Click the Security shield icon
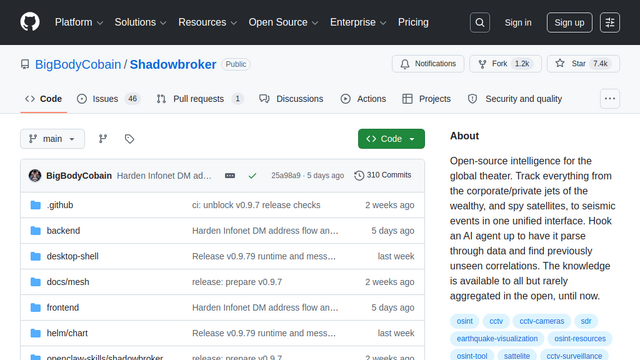Image resolution: width=640 pixels, height=360 pixels. [x=472, y=99]
